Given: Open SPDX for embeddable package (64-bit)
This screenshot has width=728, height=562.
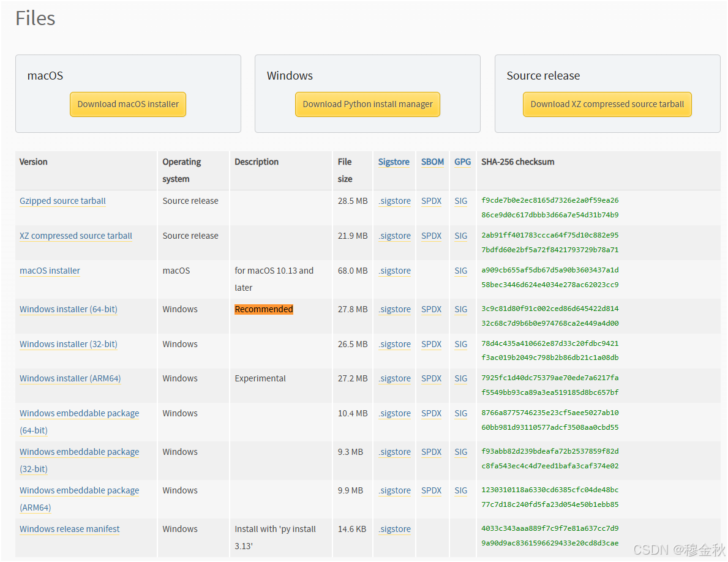Looking at the screenshot, I should point(431,413).
